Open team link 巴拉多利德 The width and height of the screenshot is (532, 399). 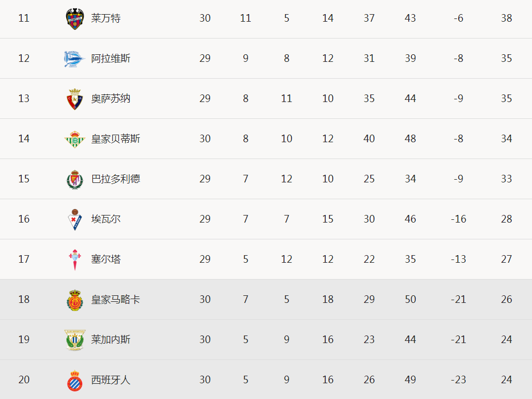click(116, 179)
